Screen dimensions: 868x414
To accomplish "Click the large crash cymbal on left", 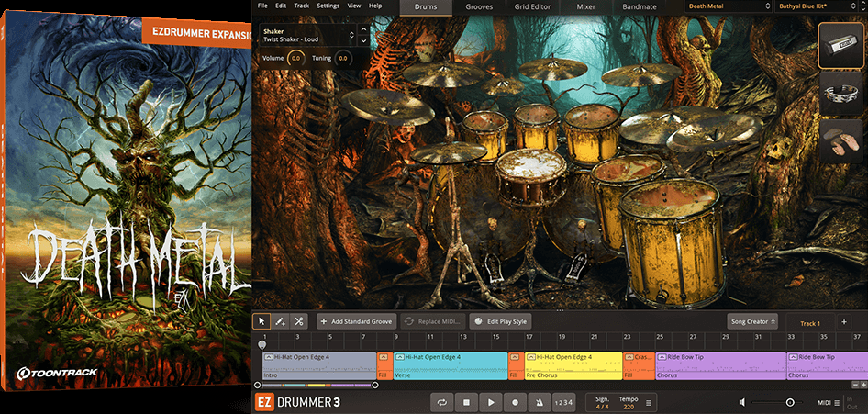I will (x=387, y=106).
